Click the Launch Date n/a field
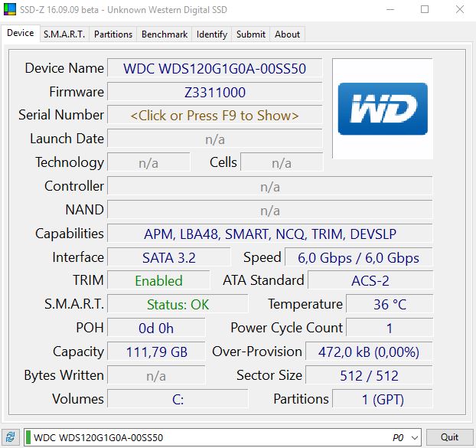 pyautogui.click(x=214, y=139)
